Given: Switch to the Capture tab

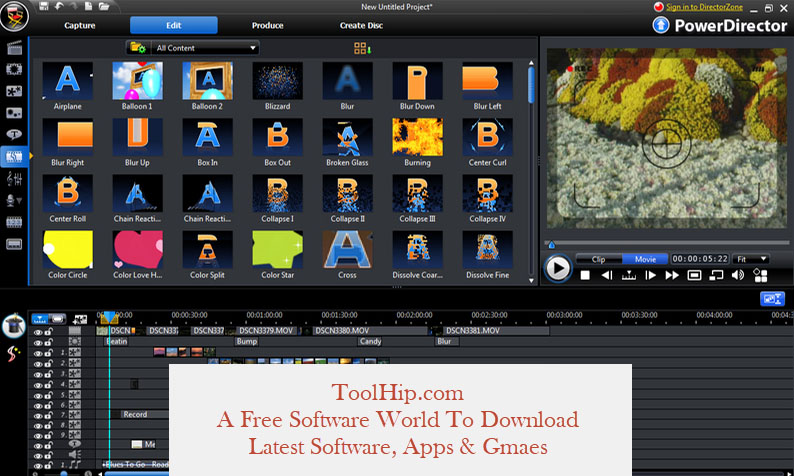Looking at the screenshot, I should coord(80,25).
